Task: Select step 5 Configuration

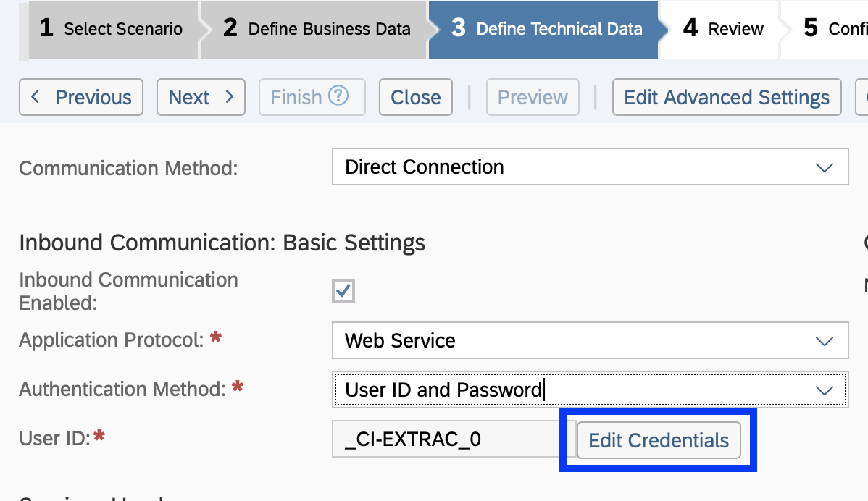Action: [833, 29]
